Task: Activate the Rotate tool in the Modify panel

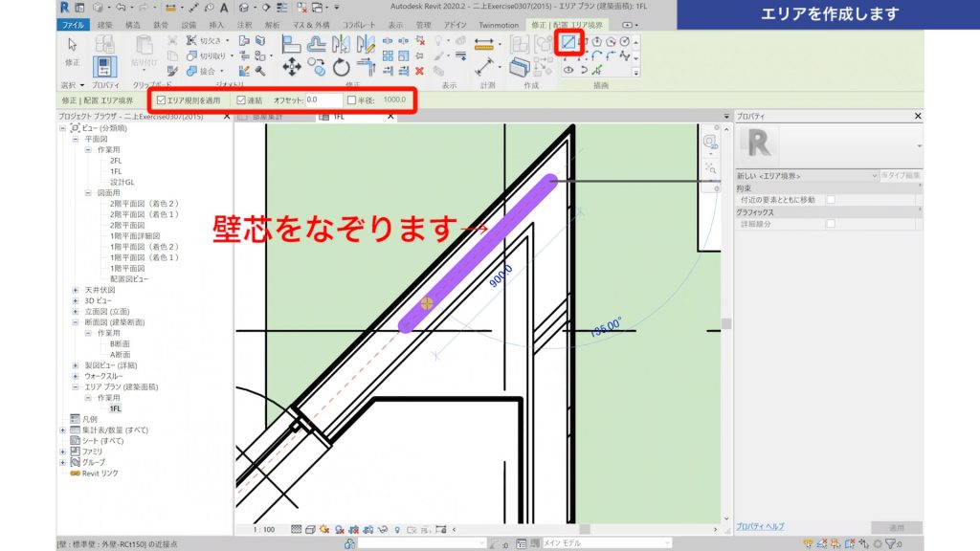Action: (340, 65)
